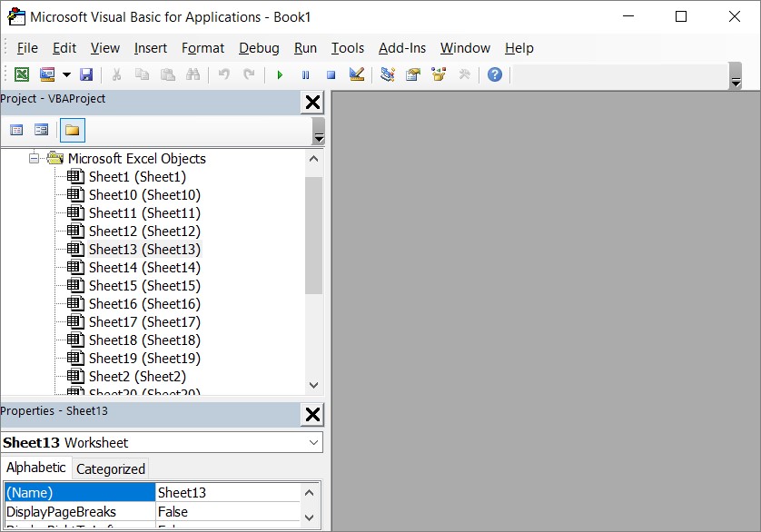This screenshot has height=532, width=761.
Task: Click the Toolbox hammer-wrench icon
Action: 464,74
